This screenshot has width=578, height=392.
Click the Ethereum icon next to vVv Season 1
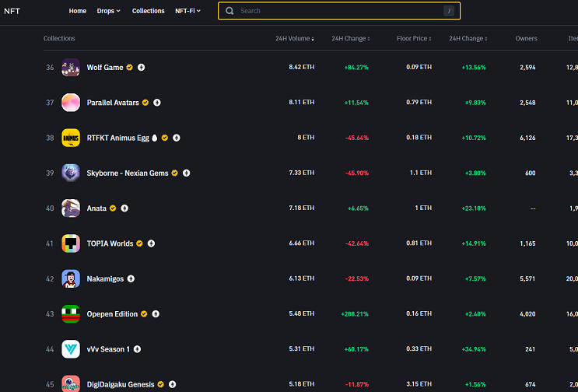pyautogui.click(x=137, y=349)
